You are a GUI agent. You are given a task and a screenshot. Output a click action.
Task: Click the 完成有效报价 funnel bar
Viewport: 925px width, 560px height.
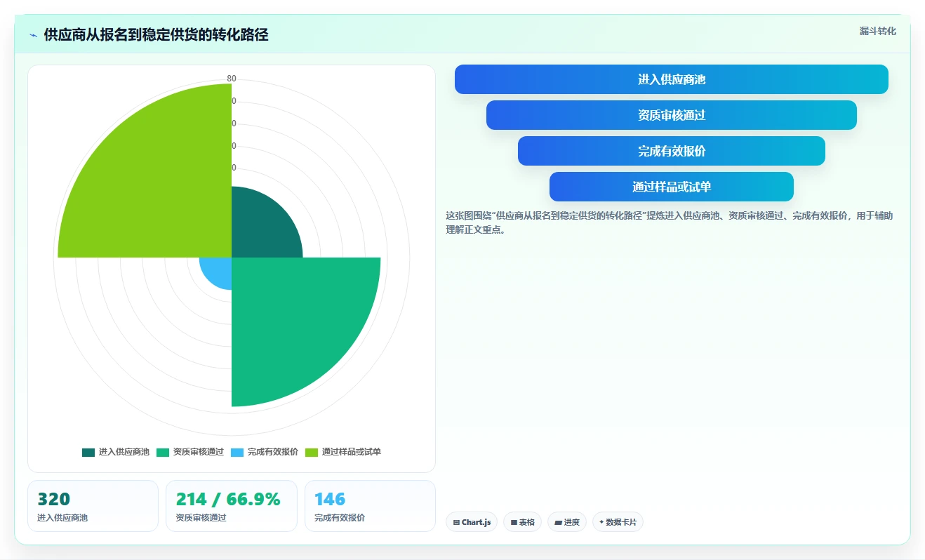pos(672,151)
